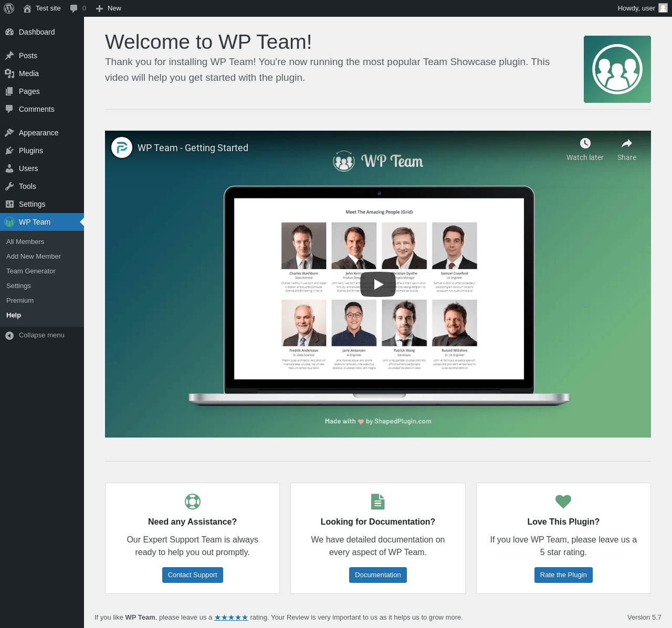Click the Appearance paintbrush icon
Viewport: 672px width, 628px height.
pyautogui.click(x=9, y=133)
